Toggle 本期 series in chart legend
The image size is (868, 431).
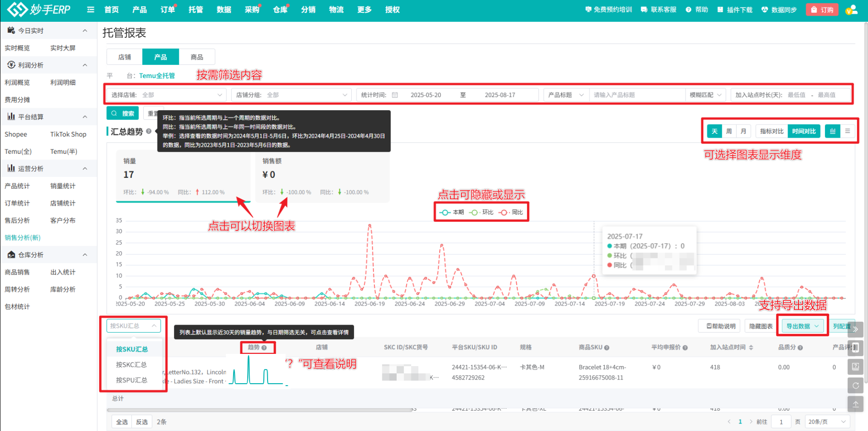(452, 212)
